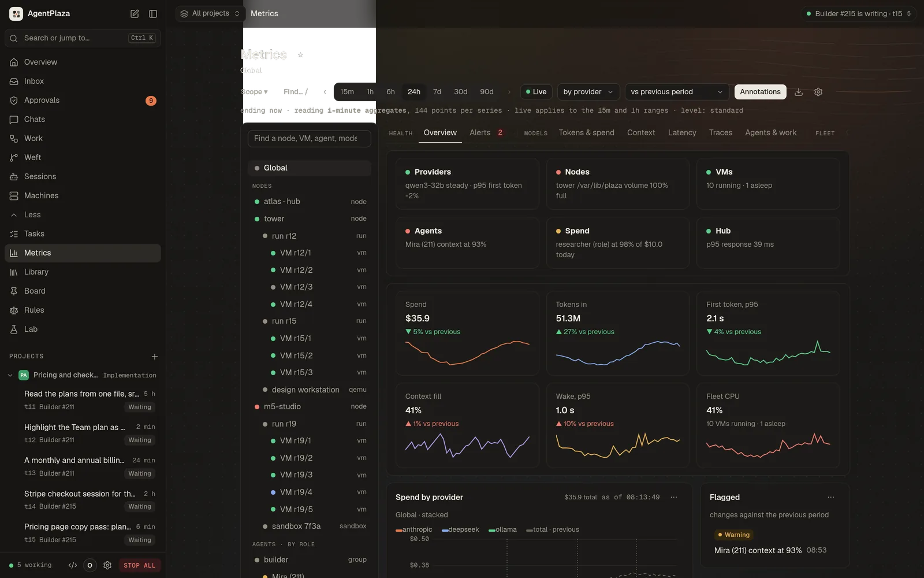This screenshot has height=578, width=924.
Task: Open settings gear in bottom status bar
Action: [x=107, y=565]
